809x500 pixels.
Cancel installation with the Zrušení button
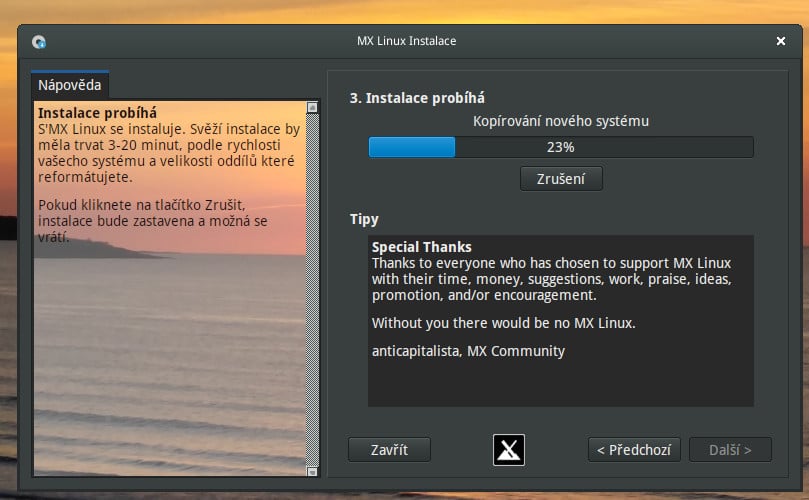pyautogui.click(x=561, y=179)
